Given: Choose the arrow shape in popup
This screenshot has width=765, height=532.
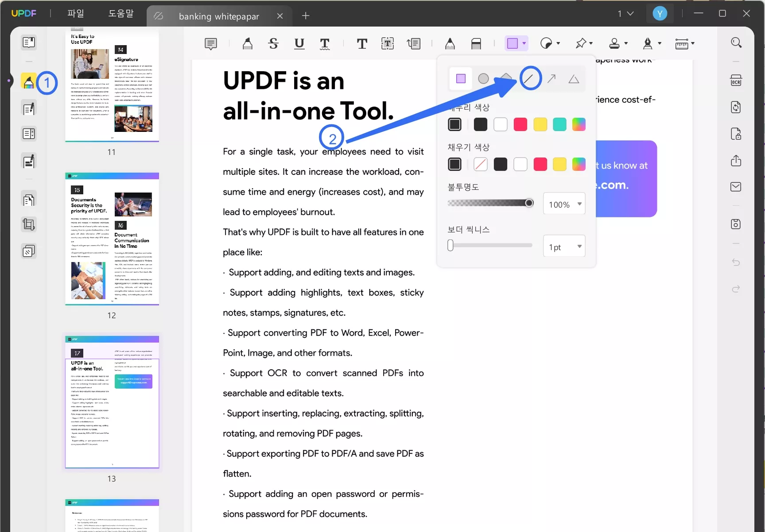Looking at the screenshot, I should tap(551, 79).
